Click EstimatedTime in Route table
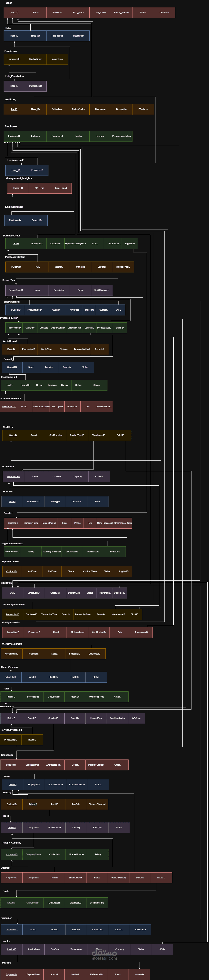Screen dimensions: 209x980 [x=97, y=903]
